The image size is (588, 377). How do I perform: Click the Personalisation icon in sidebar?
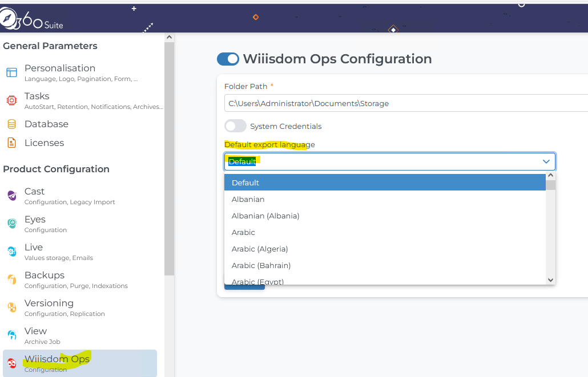[x=11, y=72]
